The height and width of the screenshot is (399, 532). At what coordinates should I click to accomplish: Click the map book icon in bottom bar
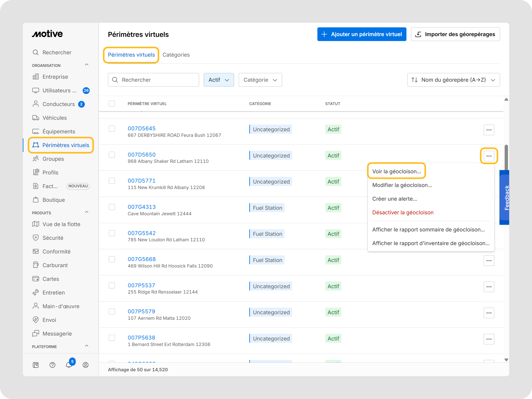[x=36, y=365]
